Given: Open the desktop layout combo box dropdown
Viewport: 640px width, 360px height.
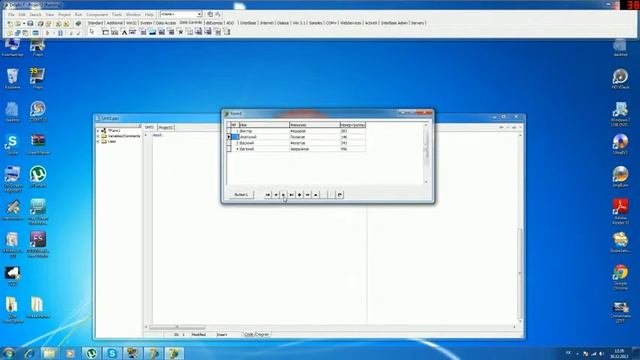Looking at the screenshot, I should (x=199, y=14).
